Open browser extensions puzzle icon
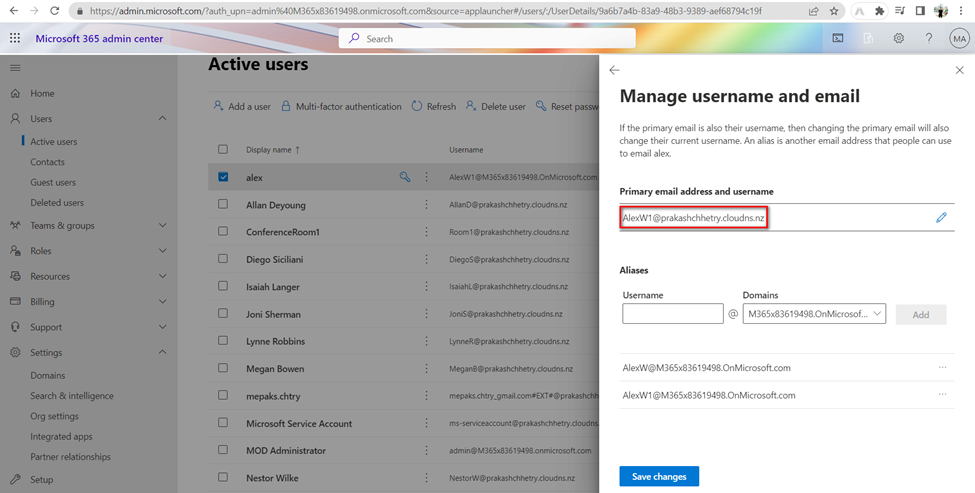This screenshot has height=493, width=975. tap(879, 11)
